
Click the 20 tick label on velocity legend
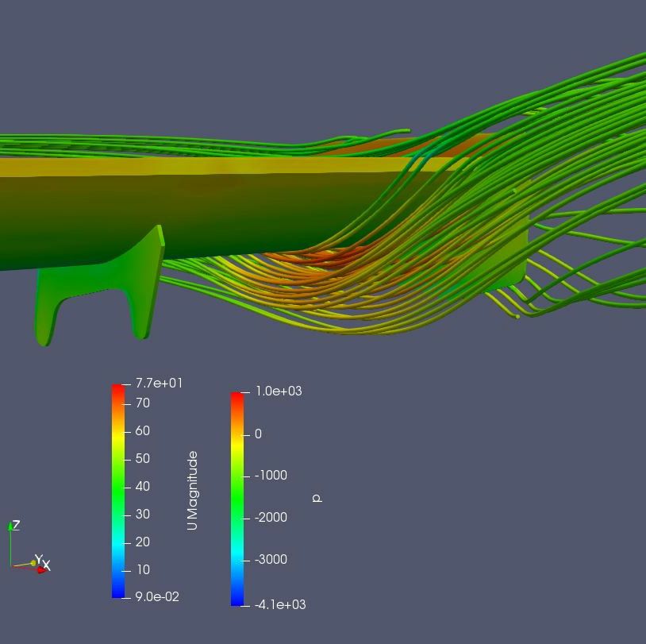[x=143, y=542]
